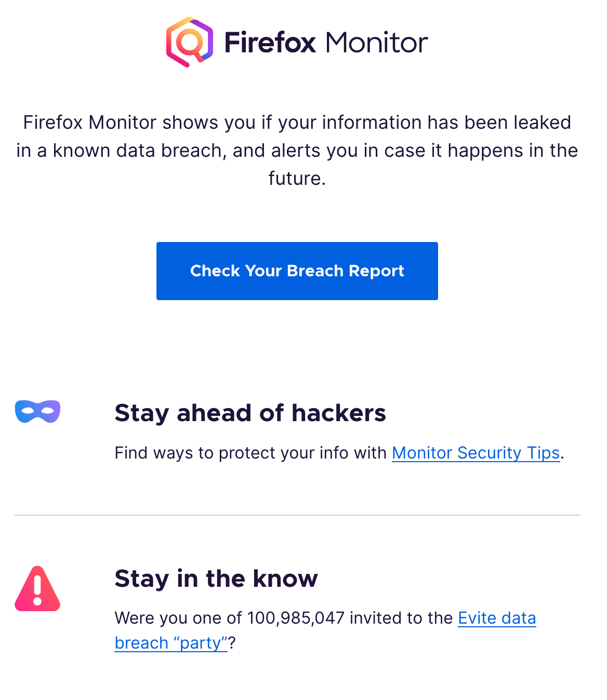Select the "Stay ahead of hackers" heading
The image size is (607, 700).
coord(250,413)
